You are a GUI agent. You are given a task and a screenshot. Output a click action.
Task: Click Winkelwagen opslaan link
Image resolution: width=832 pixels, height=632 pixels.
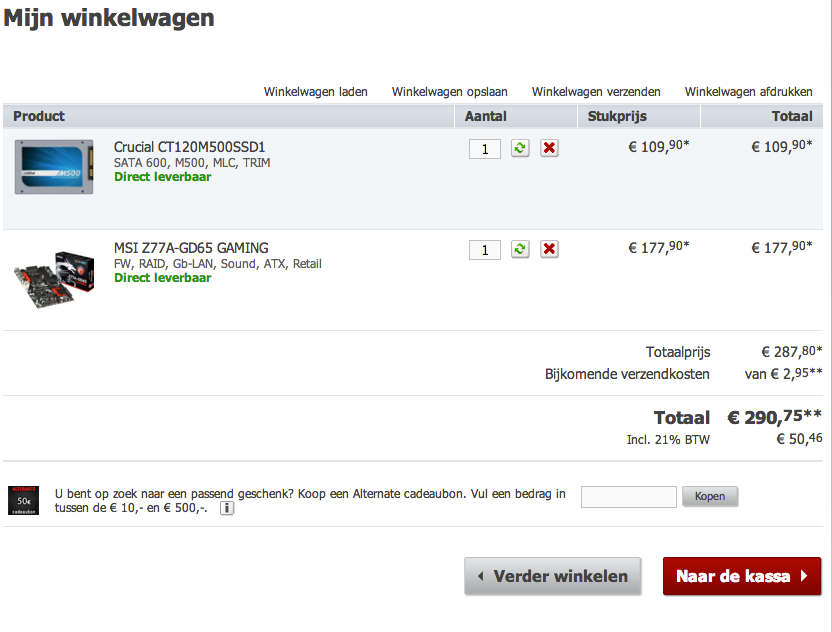tap(449, 92)
